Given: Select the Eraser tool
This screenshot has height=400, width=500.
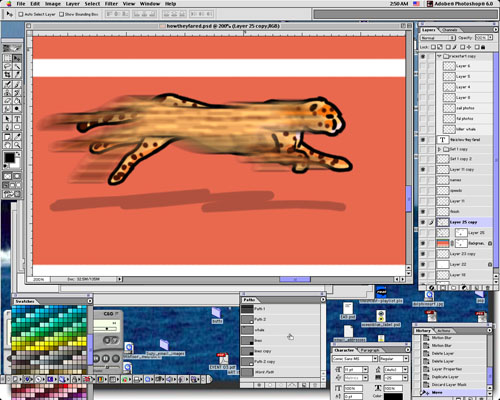Looking at the screenshot, I should tap(7, 100).
